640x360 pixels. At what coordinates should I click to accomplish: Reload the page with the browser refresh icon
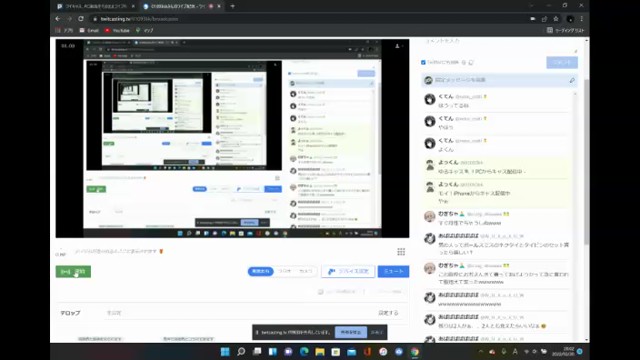tap(81, 19)
